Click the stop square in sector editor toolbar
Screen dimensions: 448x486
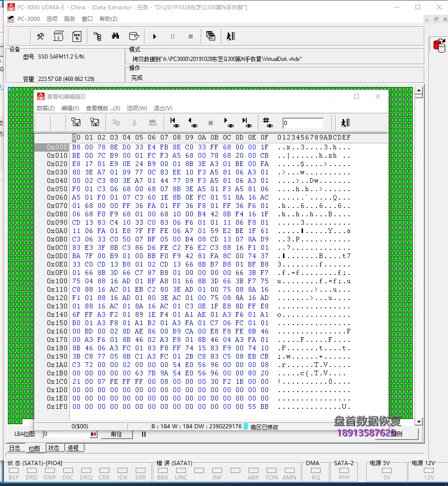[x=211, y=123]
